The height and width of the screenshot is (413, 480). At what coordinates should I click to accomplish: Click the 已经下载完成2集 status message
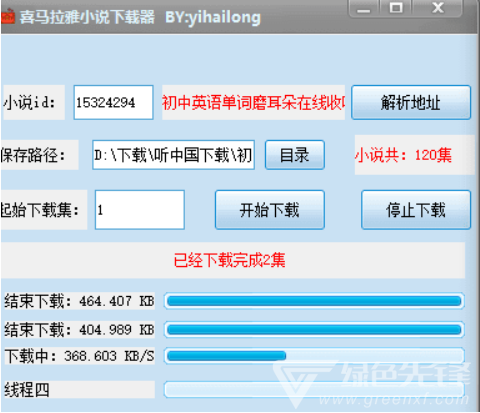[230, 260]
